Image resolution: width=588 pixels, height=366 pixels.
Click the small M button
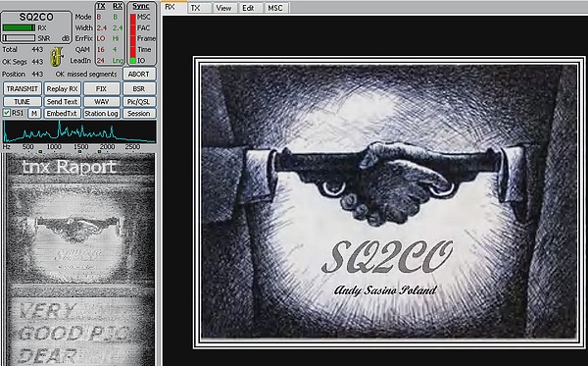pos(34,113)
